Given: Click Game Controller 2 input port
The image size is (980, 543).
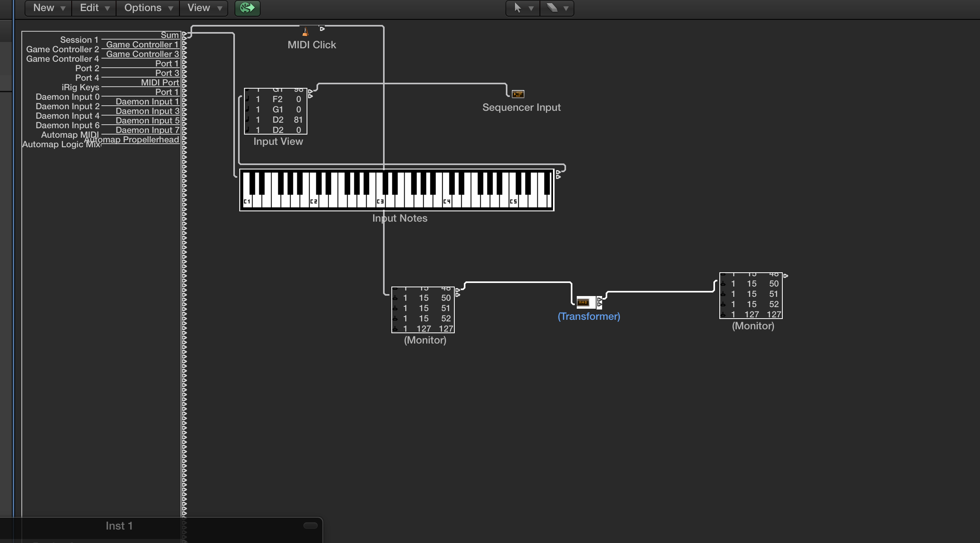Looking at the screenshot, I should [x=63, y=49].
